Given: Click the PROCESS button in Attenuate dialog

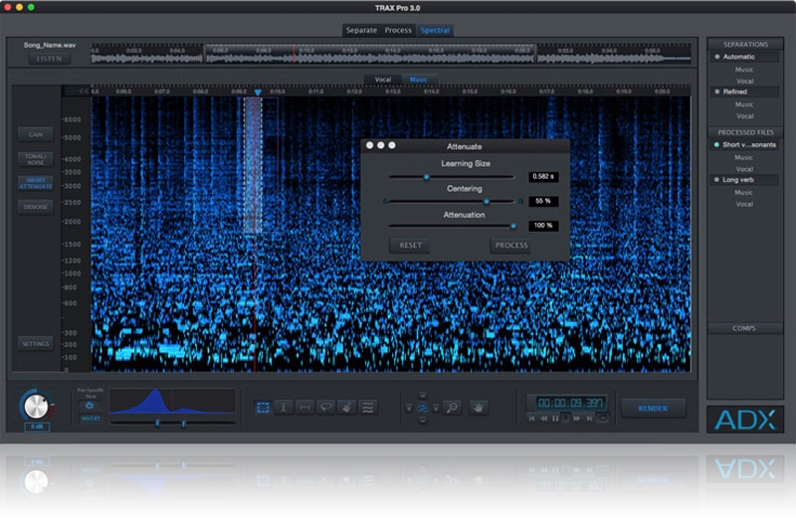Looking at the screenshot, I should [510, 246].
